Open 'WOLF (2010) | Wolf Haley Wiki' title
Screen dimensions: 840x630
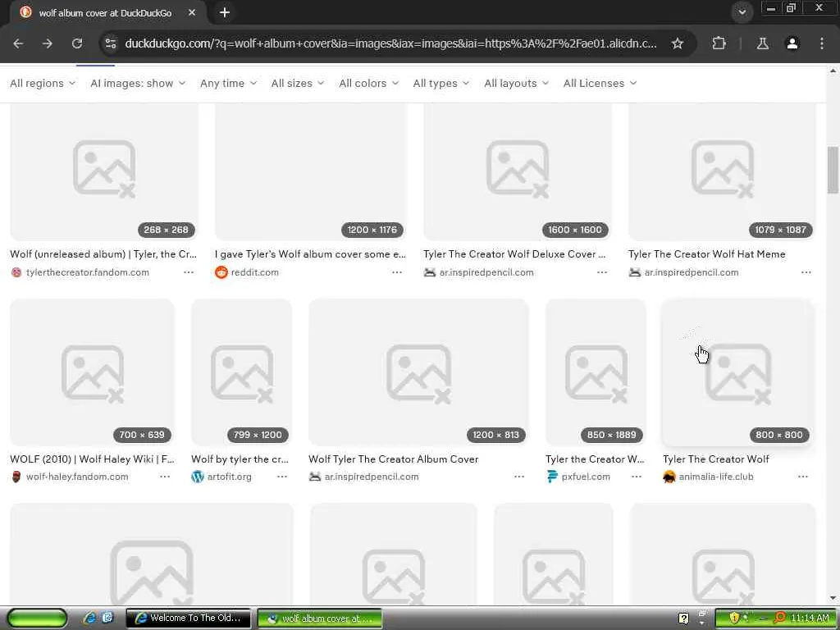point(92,459)
